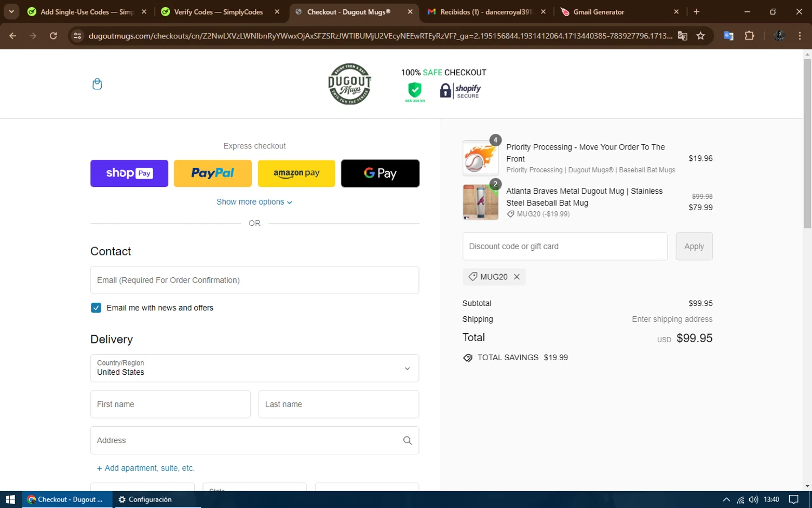Focus the Address field
Image resolution: width=812 pixels, height=508 pixels.
pos(254,440)
